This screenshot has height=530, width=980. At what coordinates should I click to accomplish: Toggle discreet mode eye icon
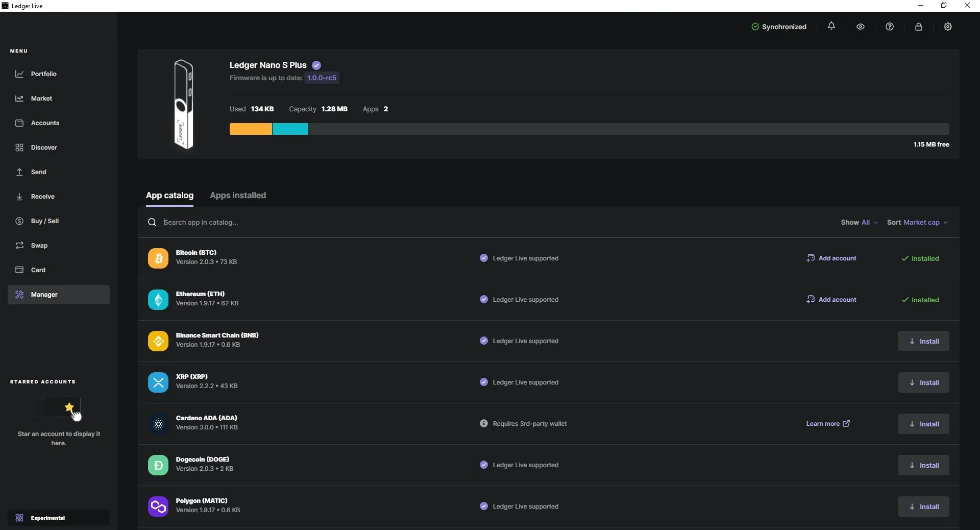[861, 27]
